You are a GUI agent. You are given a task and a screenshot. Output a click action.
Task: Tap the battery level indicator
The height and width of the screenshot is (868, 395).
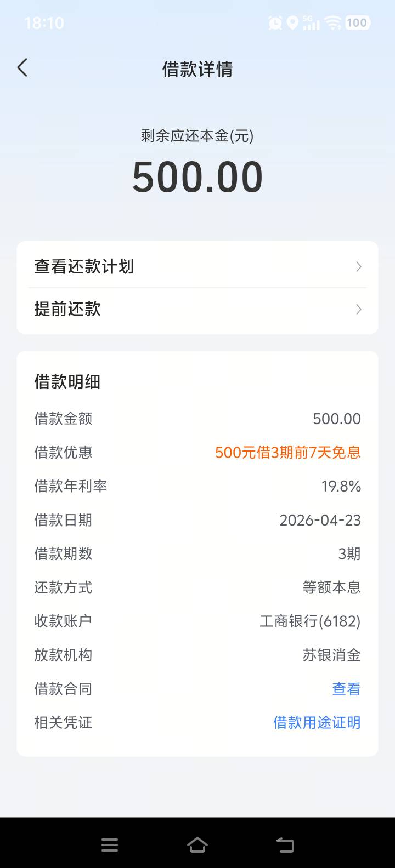357,22
